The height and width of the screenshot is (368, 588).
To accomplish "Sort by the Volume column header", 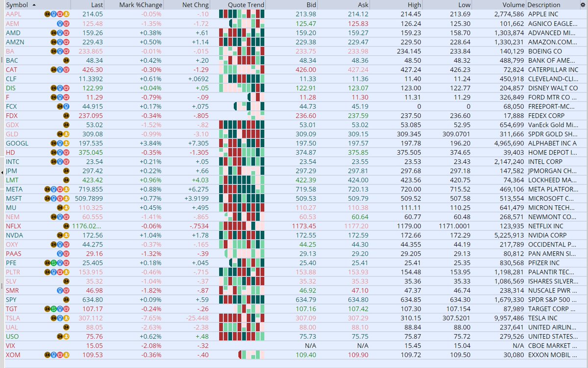I will (x=514, y=5).
